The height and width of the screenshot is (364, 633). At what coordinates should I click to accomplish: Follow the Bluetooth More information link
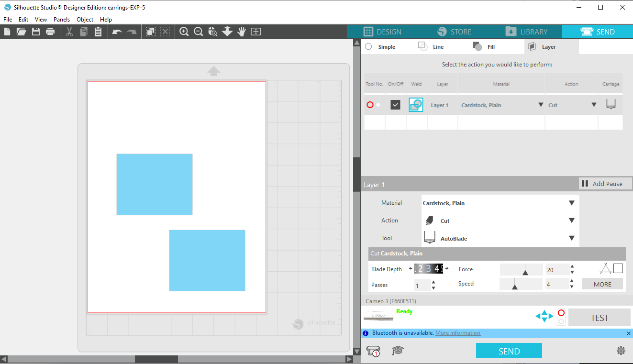pos(457,333)
